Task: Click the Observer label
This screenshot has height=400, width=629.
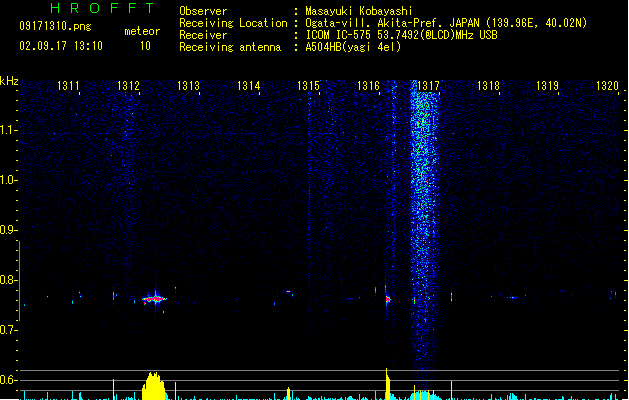Action: 203,11
